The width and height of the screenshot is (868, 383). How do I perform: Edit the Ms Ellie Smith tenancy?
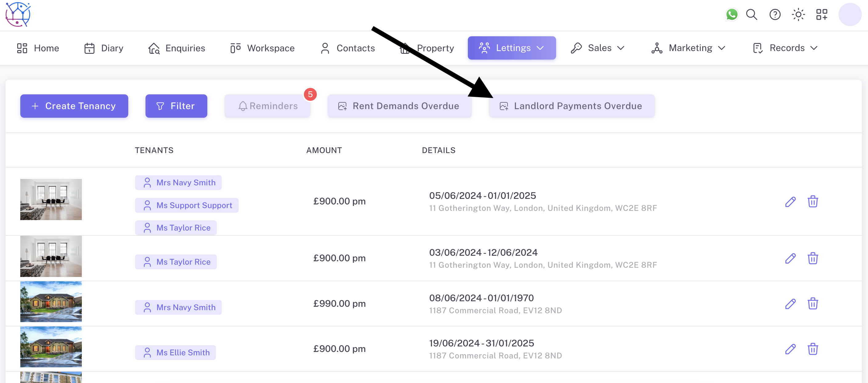(x=790, y=349)
